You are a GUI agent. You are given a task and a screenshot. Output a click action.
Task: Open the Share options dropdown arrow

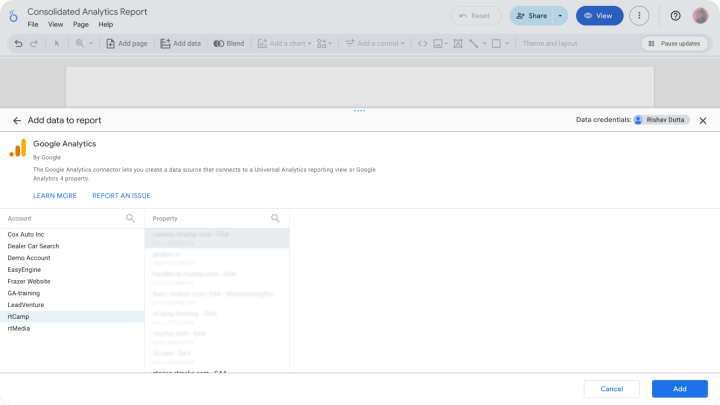pos(560,16)
